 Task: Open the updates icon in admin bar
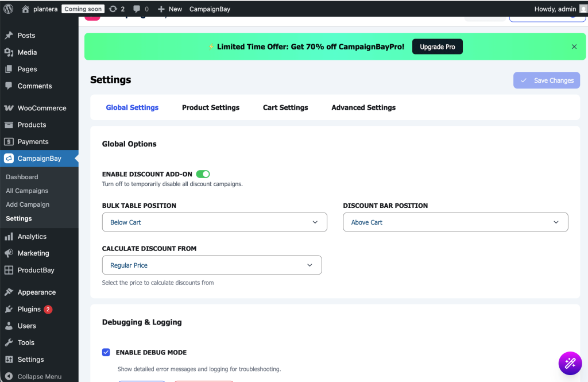pos(113,9)
